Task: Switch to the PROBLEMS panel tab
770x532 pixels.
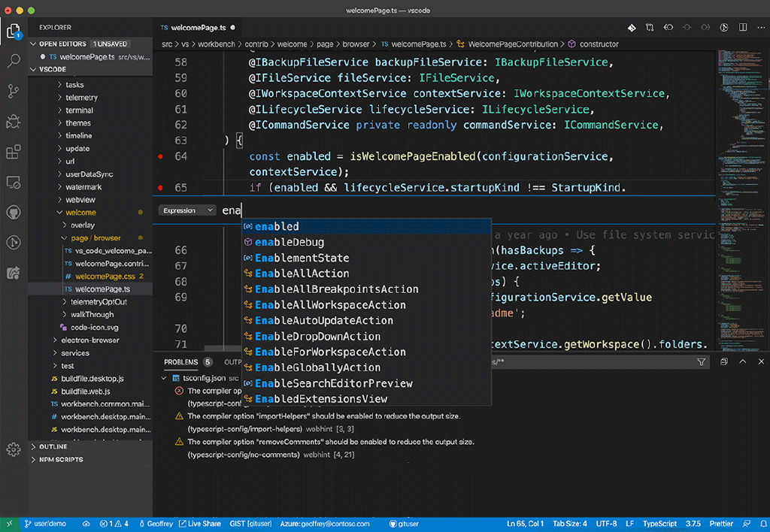Action: pyautogui.click(x=180, y=362)
